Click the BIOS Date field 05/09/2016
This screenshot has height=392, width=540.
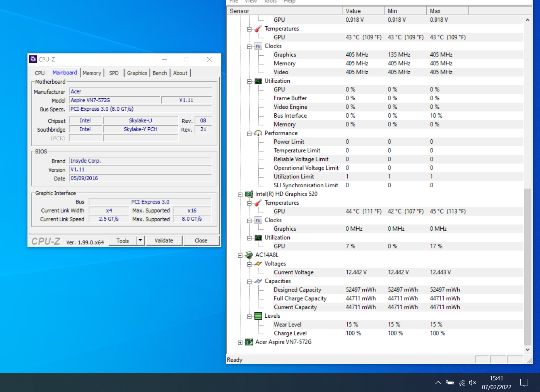(x=140, y=178)
